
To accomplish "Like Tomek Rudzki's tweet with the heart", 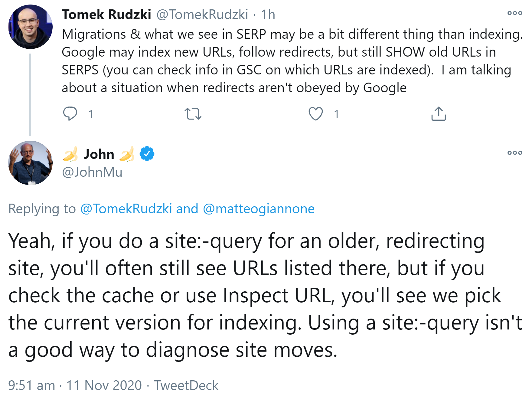I will coord(316,114).
